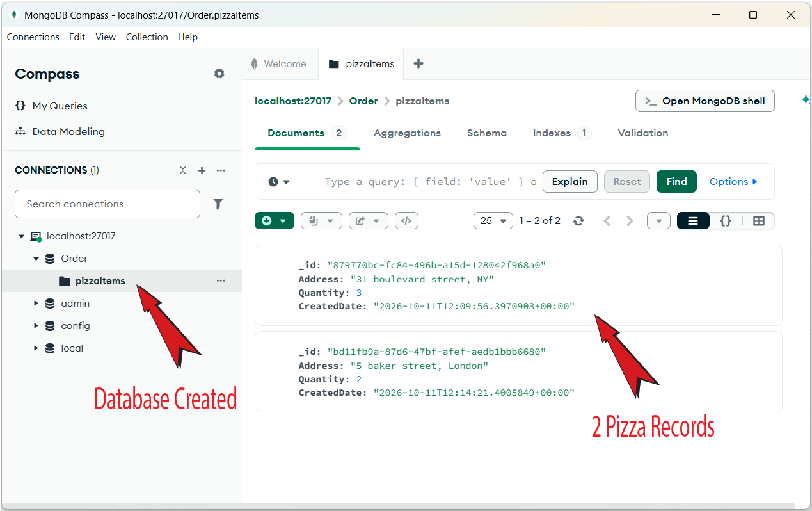
Task: Add a new connection plus icon
Action: click(202, 170)
